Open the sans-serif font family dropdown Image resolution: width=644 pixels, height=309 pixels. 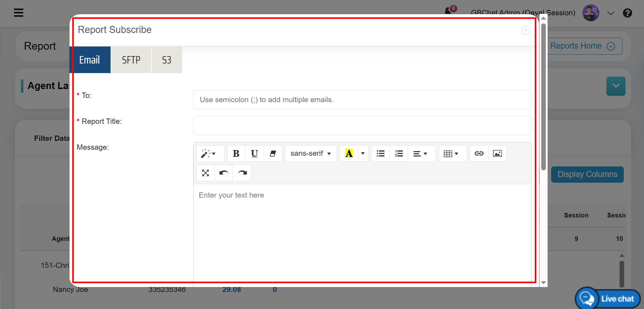click(311, 154)
